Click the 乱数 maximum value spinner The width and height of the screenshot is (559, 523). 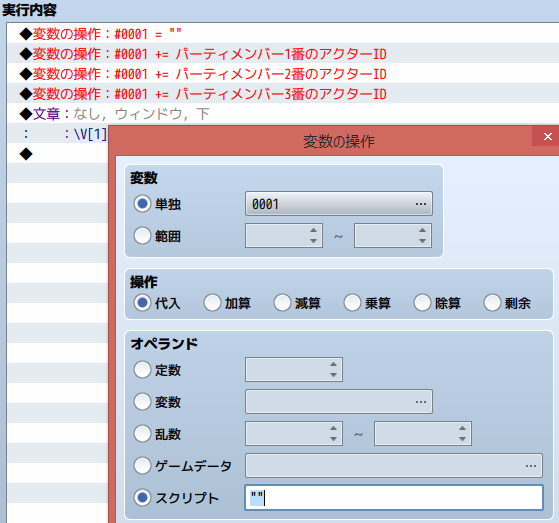[423, 434]
